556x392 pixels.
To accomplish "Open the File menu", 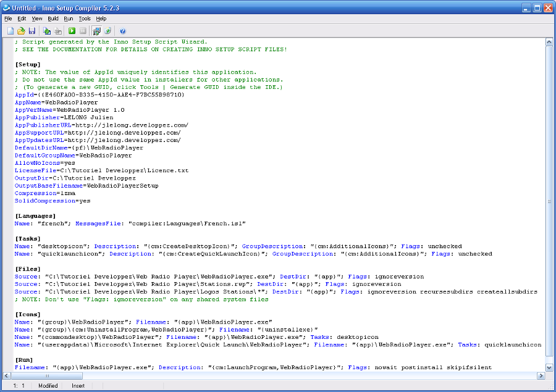I will (8, 19).
